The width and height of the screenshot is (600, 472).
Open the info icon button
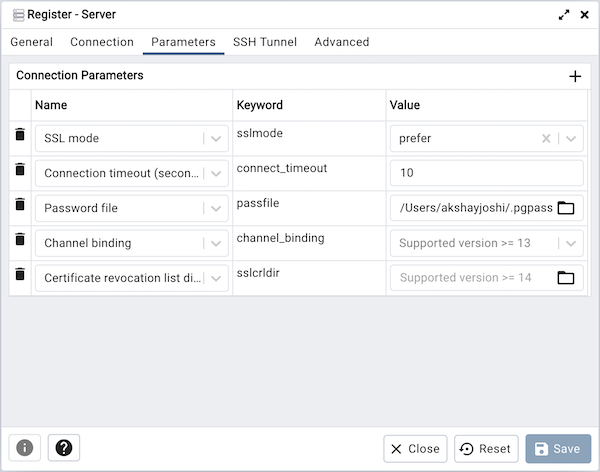(24, 448)
